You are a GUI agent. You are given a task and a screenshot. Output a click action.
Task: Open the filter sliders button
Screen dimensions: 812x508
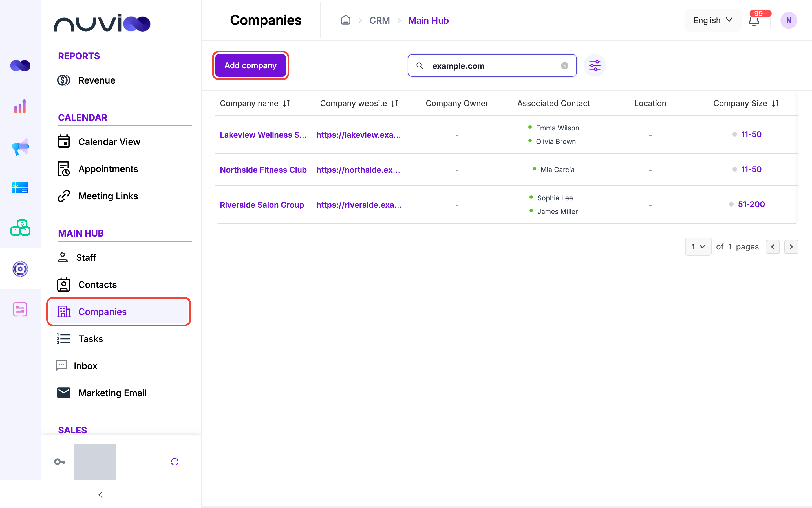tap(595, 65)
